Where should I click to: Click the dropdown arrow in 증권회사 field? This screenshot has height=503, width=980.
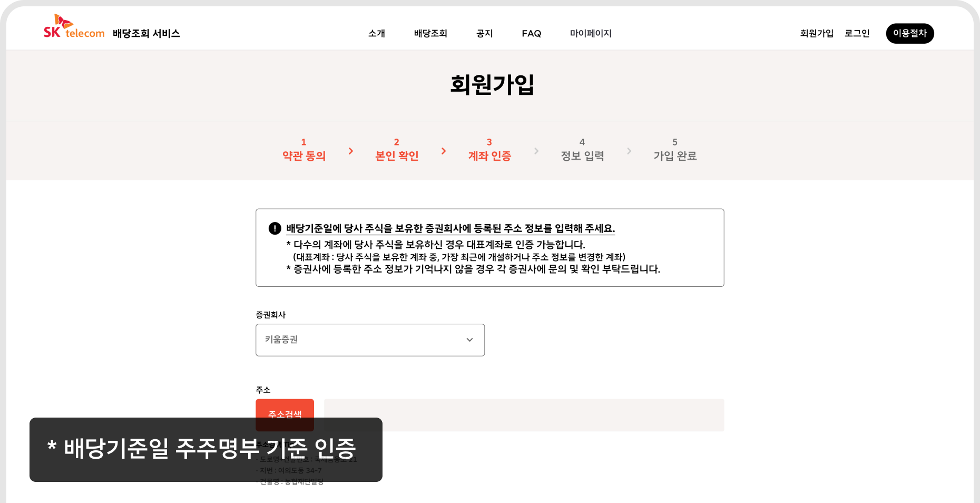(x=469, y=340)
